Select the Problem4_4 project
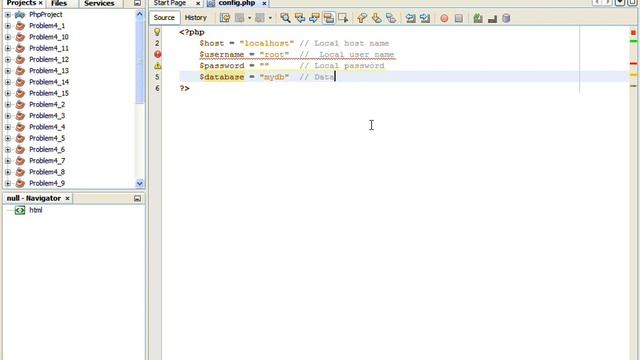This screenshot has height=360, width=640. coord(47,127)
